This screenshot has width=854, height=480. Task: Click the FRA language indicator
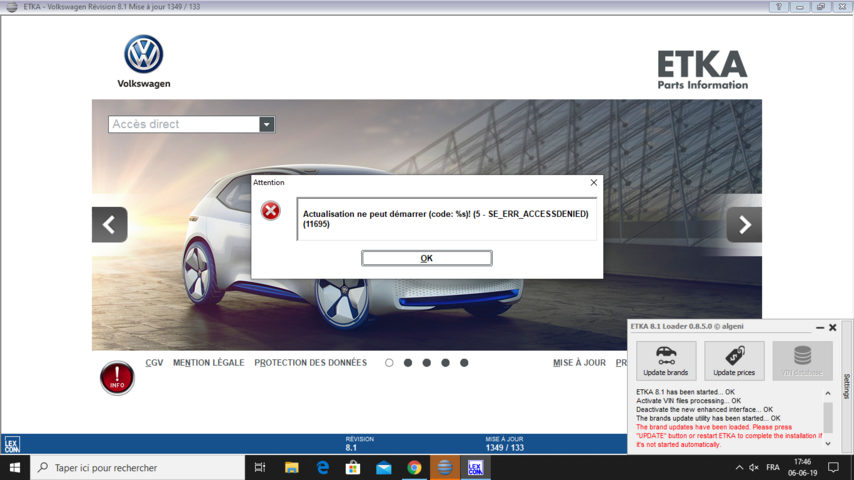tap(772, 467)
